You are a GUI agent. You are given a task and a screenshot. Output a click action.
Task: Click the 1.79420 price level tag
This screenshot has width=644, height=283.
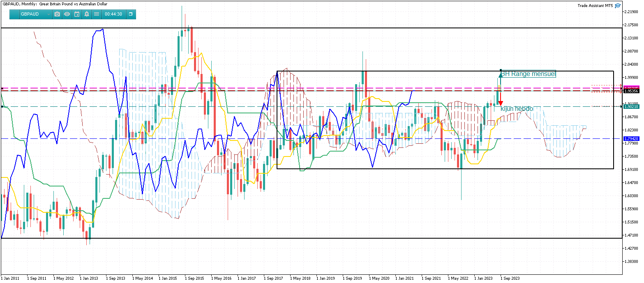pos(631,138)
